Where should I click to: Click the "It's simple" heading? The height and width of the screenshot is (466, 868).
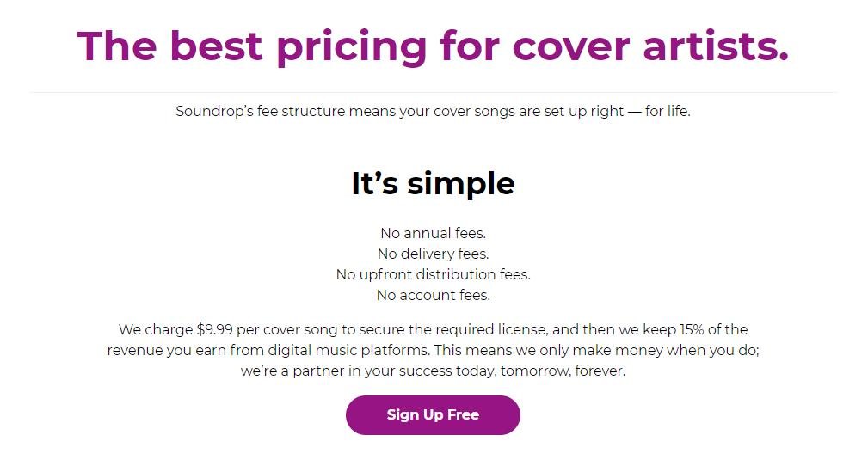[433, 184]
